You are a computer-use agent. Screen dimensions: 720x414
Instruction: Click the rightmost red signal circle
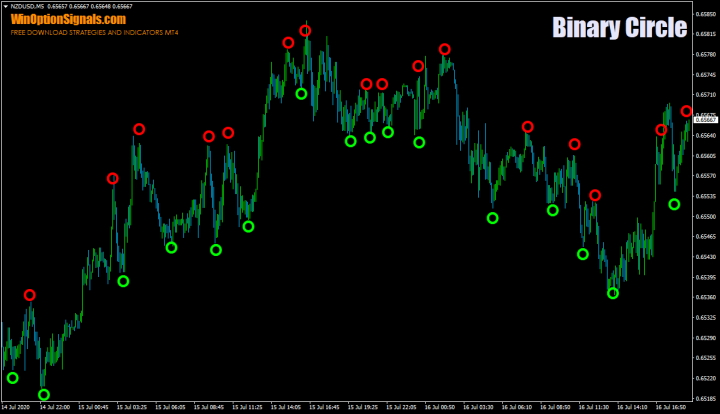[x=687, y=111]
